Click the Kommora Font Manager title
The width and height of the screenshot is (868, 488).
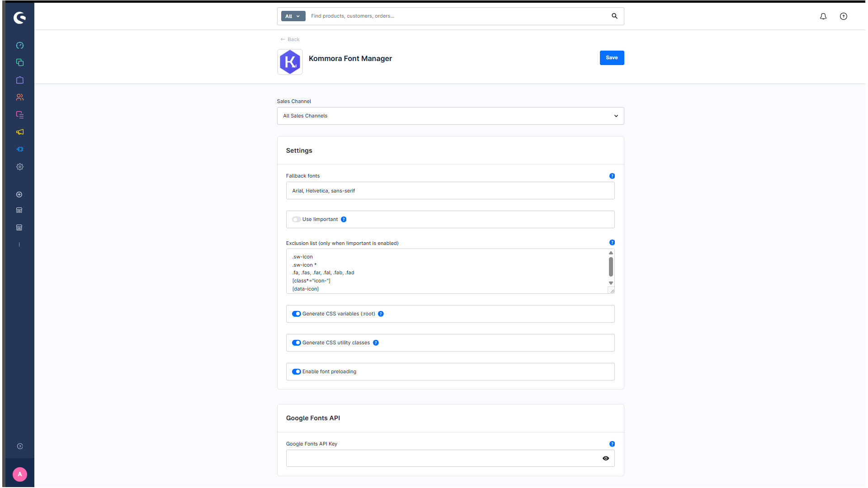(350, 59)
